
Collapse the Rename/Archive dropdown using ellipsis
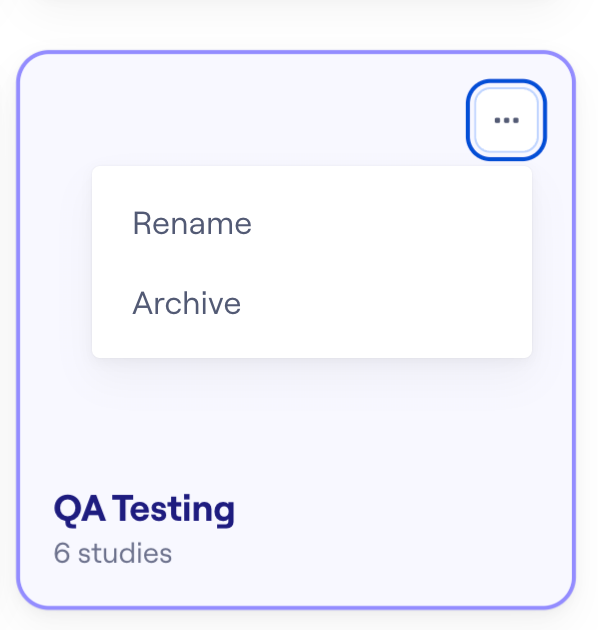(x=506, y=120)
